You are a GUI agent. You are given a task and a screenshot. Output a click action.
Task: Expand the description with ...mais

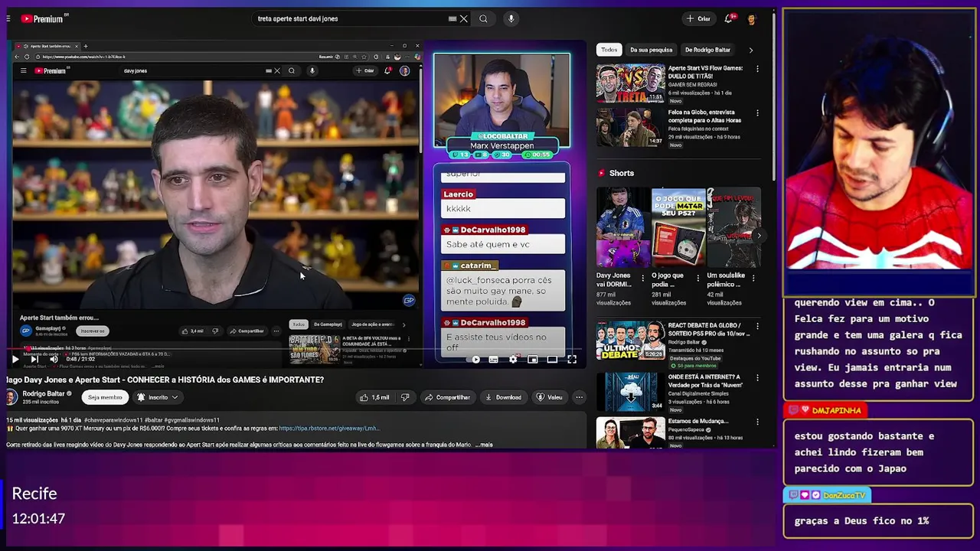tap(484, 445)
